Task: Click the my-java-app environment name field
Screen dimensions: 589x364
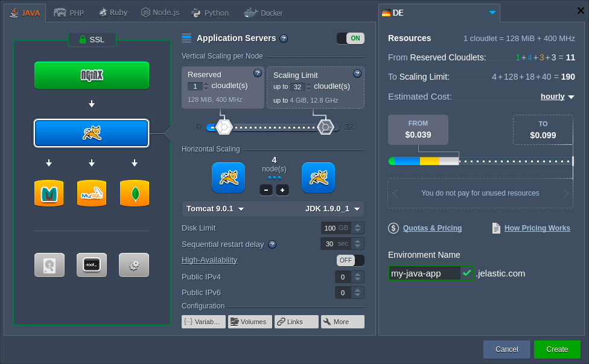Action: pyautogui.click(x=425, y=273)
